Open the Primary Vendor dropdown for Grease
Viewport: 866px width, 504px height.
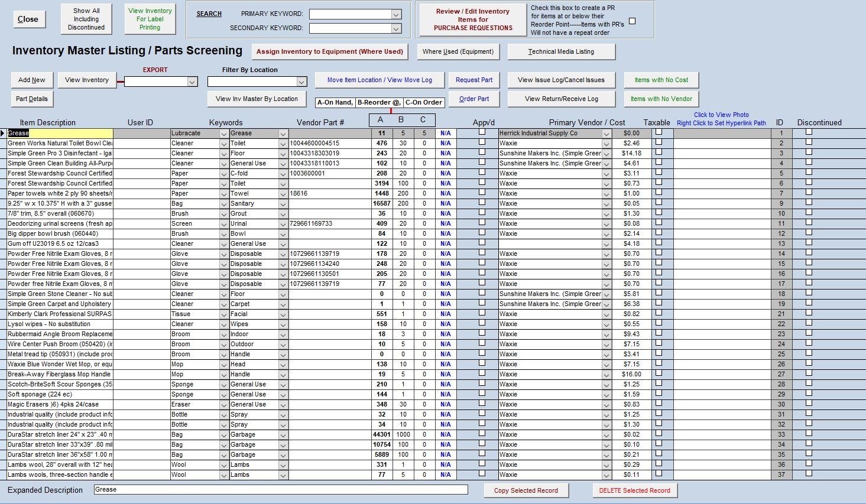(606, 133)
